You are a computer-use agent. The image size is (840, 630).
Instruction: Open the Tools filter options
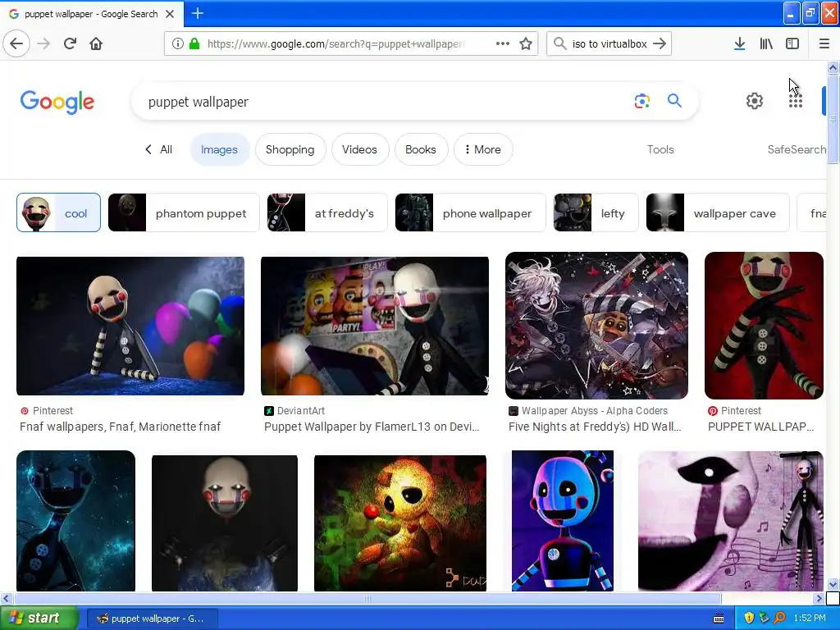tap(660, 149)
